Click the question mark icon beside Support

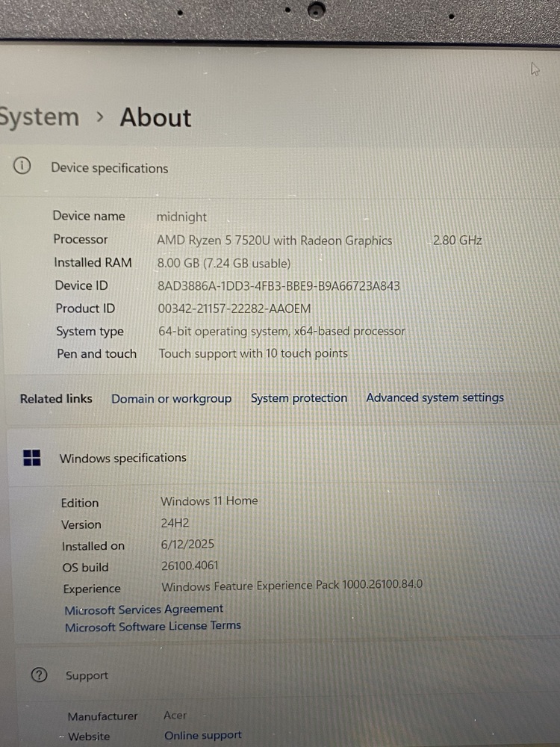coord(39,675)
